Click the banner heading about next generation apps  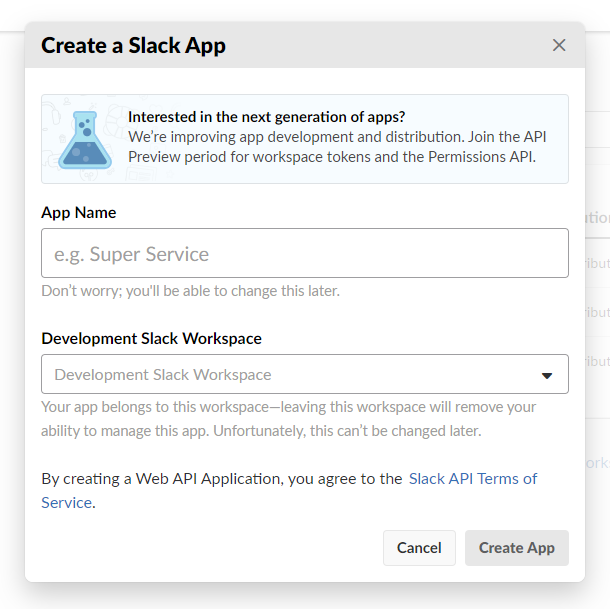[266, 117]
